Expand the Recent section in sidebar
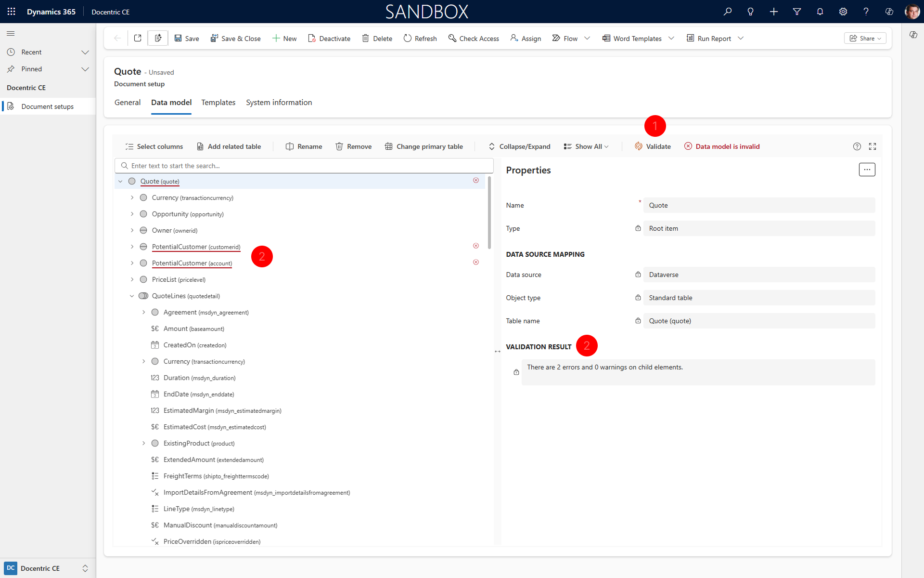Screen dimensions: 924x578 click(x=85, y=52)
